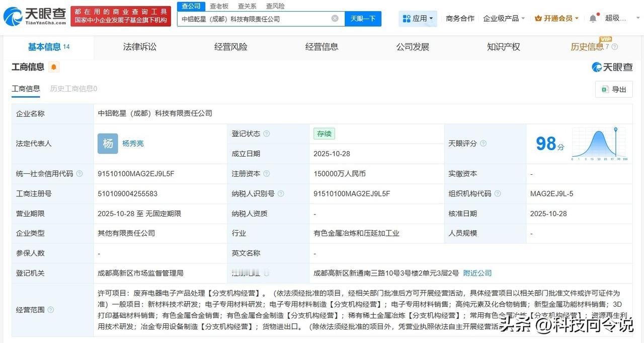This screenshot has width=644, height=343.
Task: Open the 商务合作 link
Action: (x=460, y=18)
